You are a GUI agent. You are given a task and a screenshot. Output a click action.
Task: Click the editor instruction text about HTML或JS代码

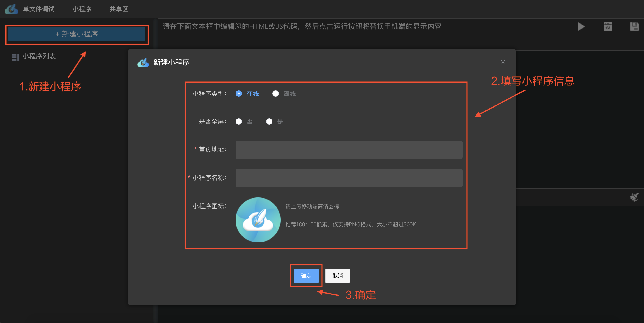coord(302,27)
